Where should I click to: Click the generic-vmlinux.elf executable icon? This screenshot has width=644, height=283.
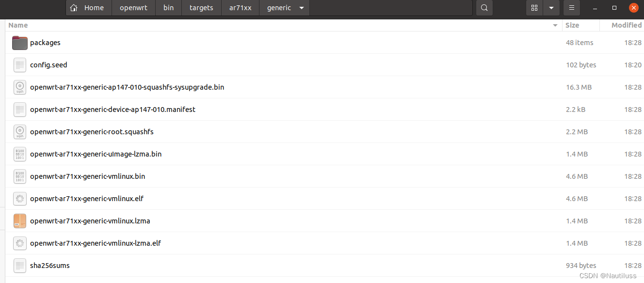pyautogui.click(x=20, y=199)
